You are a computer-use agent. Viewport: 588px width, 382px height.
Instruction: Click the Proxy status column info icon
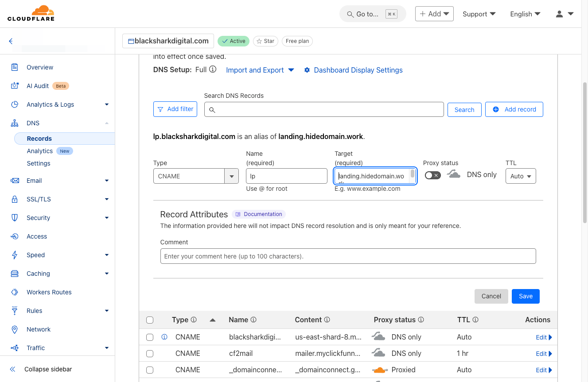(421, 320)
